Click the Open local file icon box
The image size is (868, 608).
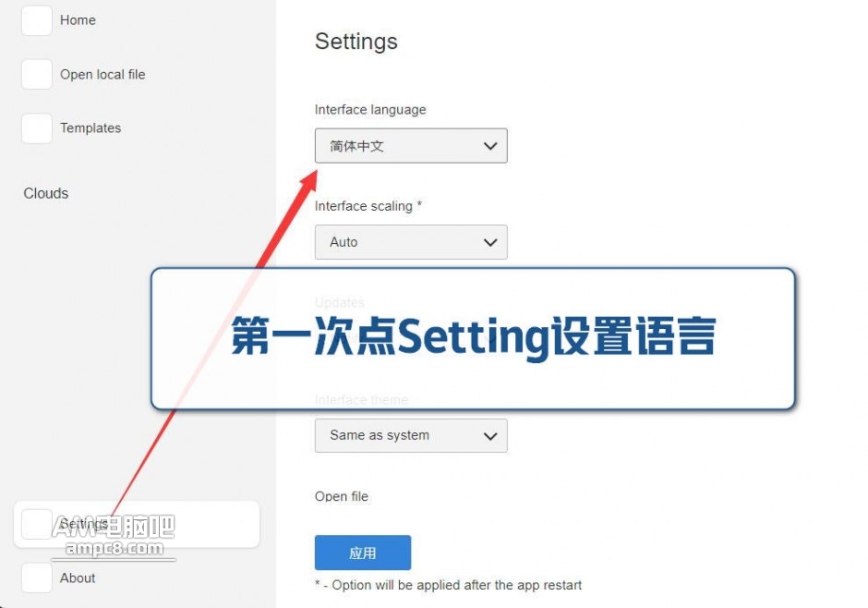click(x=37, y=74)
